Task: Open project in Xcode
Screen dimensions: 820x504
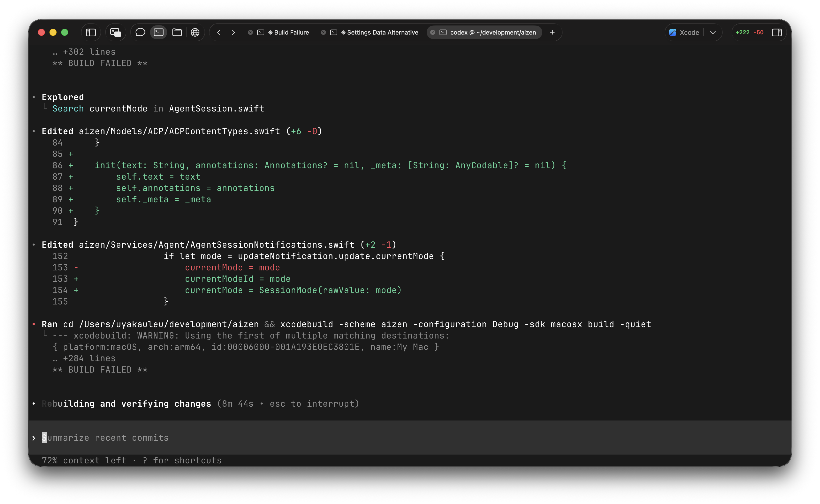Action: coord(684,32)
